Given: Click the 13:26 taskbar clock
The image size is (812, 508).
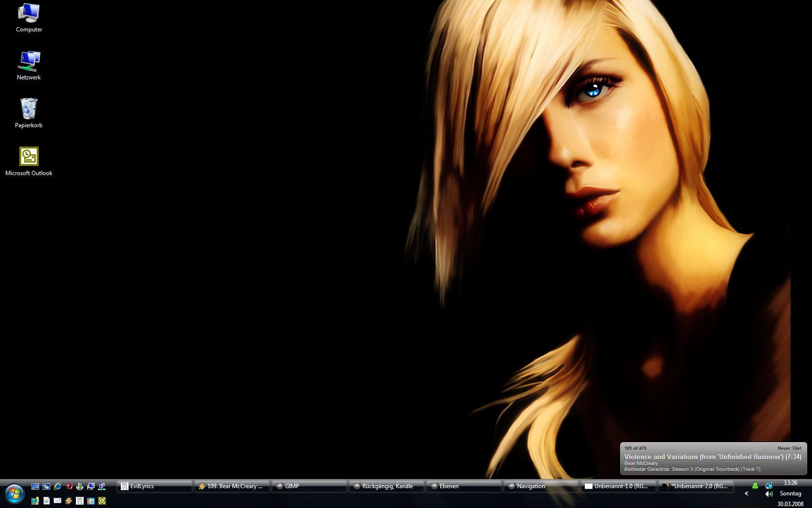Looking at the screenshot, I should [x=791, y=483].
